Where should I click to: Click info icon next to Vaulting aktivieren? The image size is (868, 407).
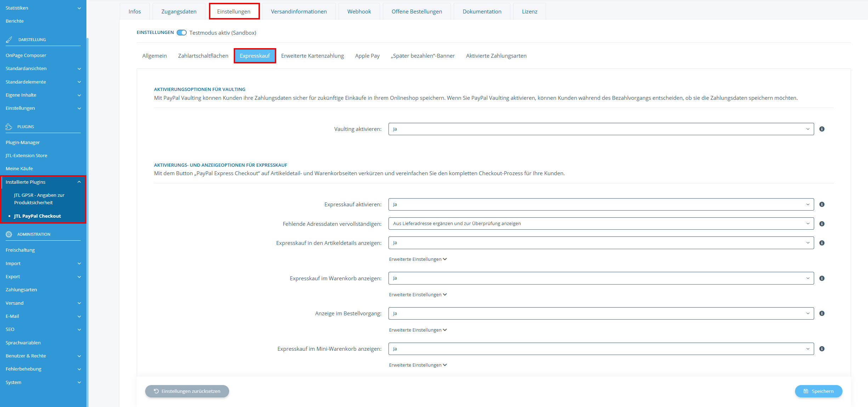tap(822, 129)
